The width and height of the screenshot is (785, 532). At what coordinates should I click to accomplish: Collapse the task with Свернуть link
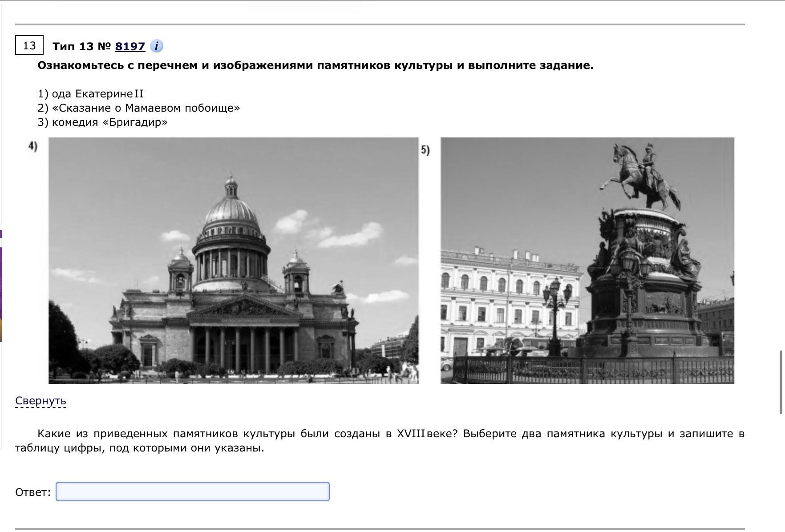[40, 401]
